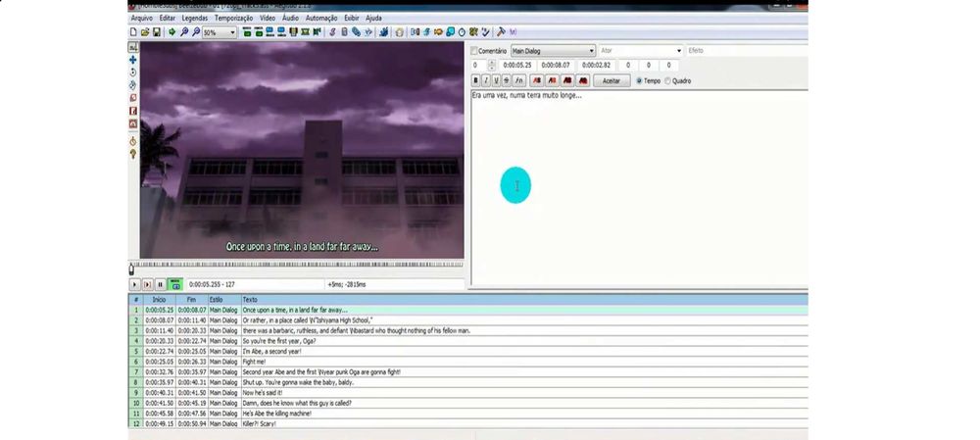The height and width of the screenshot is (440, 980).
Task: Open the Legendas menu
Action: coord(194,18)
